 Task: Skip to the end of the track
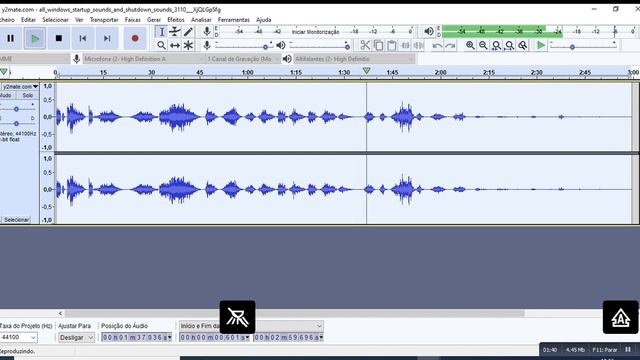click(x=107, y=38)
